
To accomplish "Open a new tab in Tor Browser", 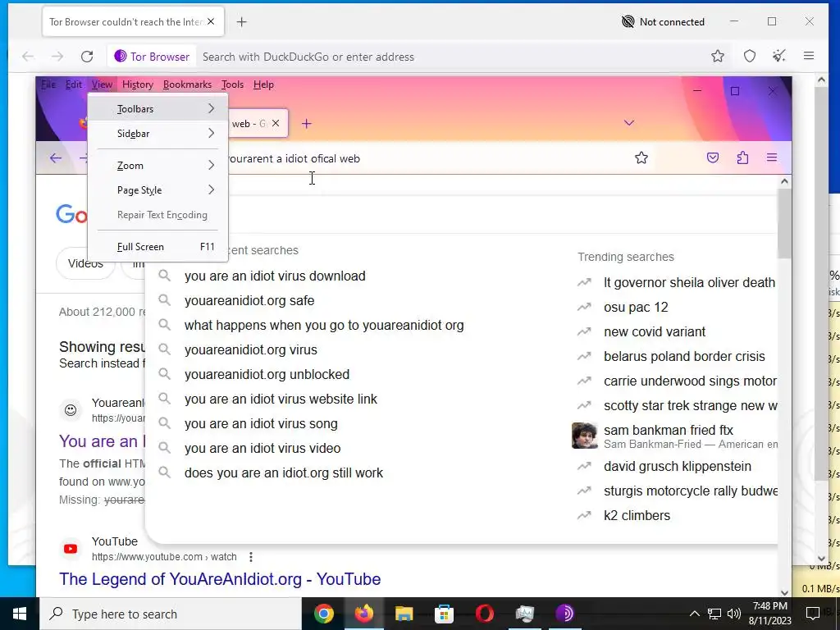I will tap(242, 22).
